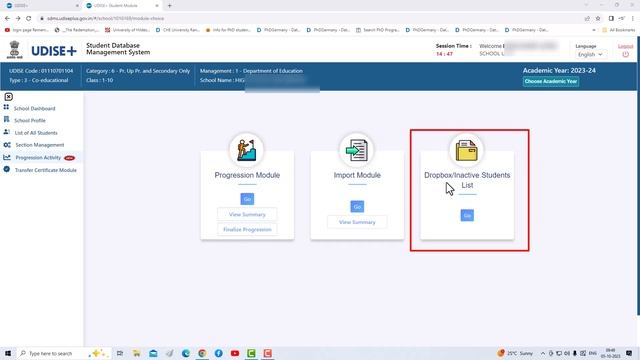The width and height of the screenshot is (640, 360).
Task: Click the Progression Module climbing icon
Action: pos(247,150)
